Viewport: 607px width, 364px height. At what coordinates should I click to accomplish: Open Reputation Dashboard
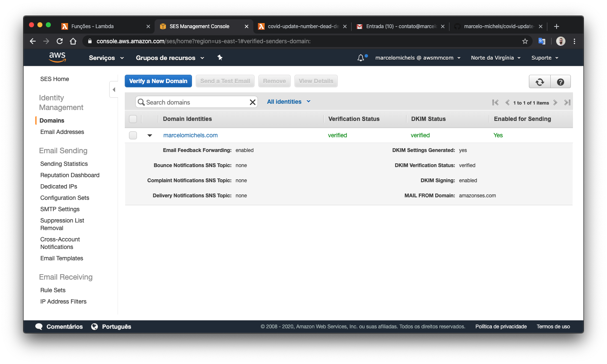[70, 175]
